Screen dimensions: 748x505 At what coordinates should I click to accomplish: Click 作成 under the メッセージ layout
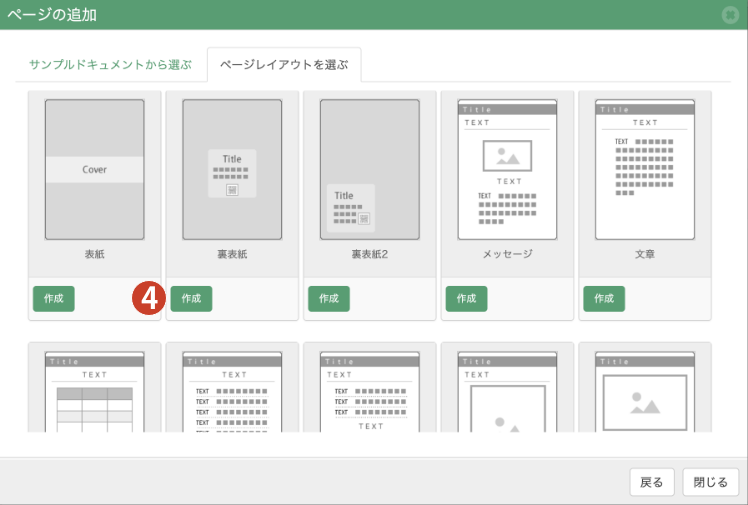point(466,299)
